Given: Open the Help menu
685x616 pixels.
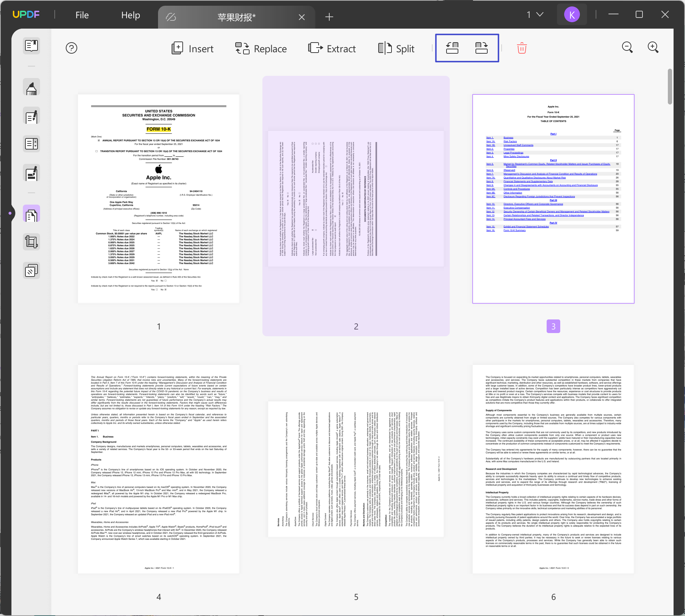Looking at the screenshot, I should (x=130, y=15).
